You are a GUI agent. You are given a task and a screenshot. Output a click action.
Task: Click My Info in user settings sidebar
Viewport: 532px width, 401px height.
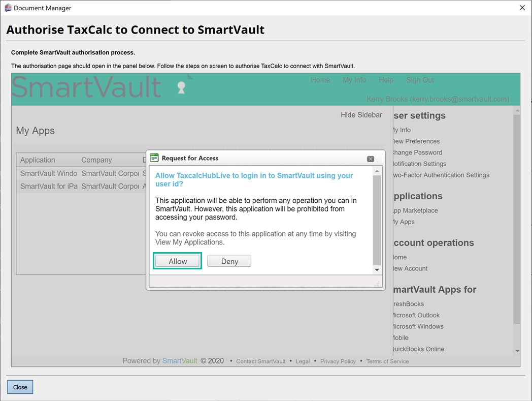402,130
